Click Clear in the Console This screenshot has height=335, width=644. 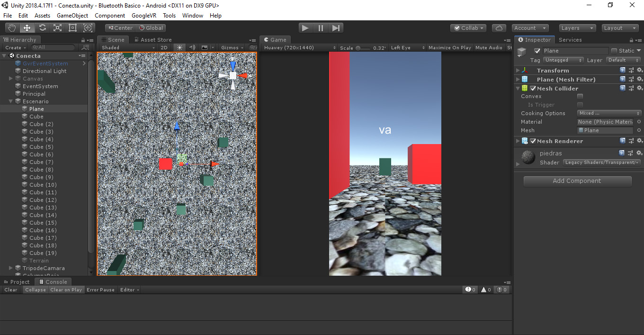pos(11,290)
